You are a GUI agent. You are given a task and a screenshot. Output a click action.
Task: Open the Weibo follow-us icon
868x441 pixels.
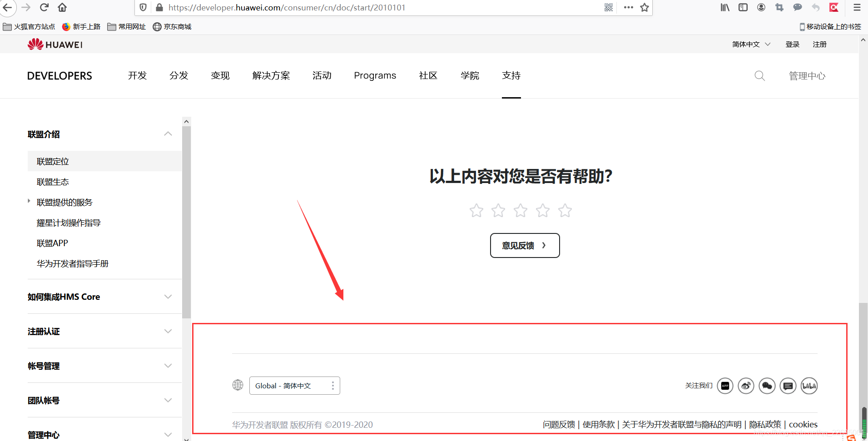point(746,386)
